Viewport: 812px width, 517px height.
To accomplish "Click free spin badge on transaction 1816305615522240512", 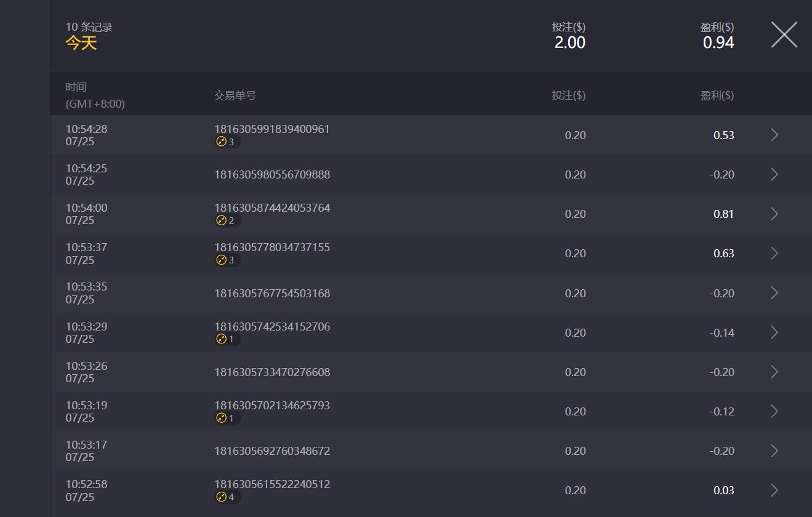I will (x=227, y=497).
